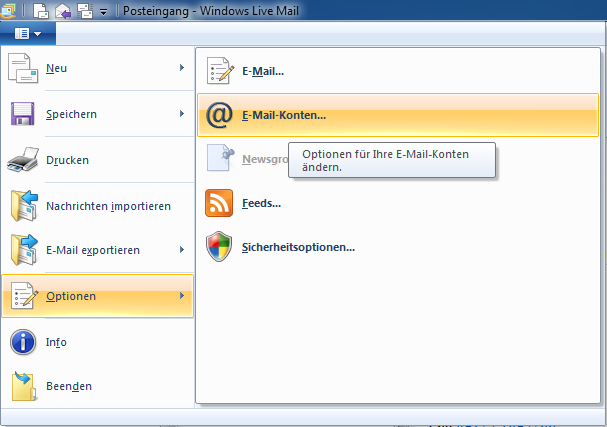Click the blue Info icon
This screenshot has height=427, width=607.
23,342
